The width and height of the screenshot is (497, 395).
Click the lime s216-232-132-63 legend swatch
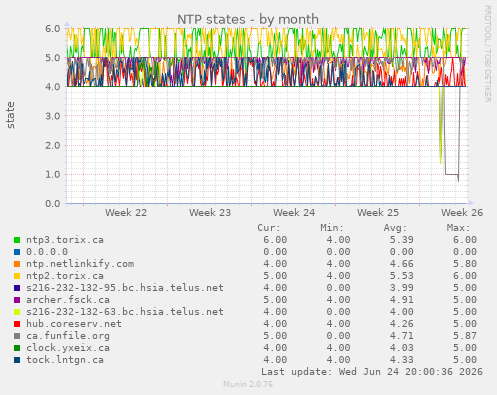click(x=17, y=312)
